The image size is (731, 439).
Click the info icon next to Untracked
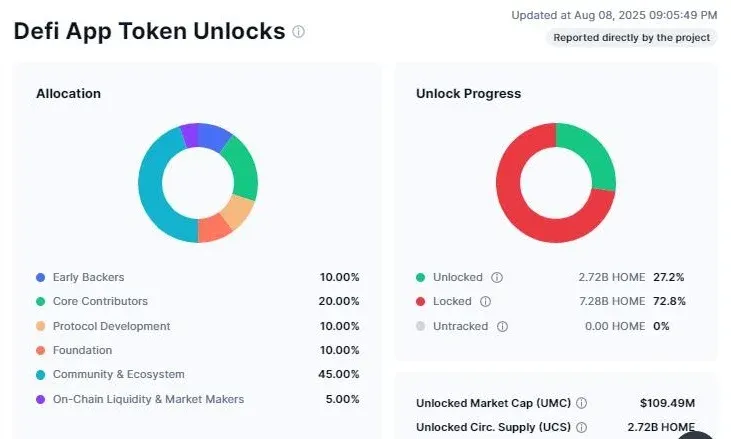(x=502, y=326)
